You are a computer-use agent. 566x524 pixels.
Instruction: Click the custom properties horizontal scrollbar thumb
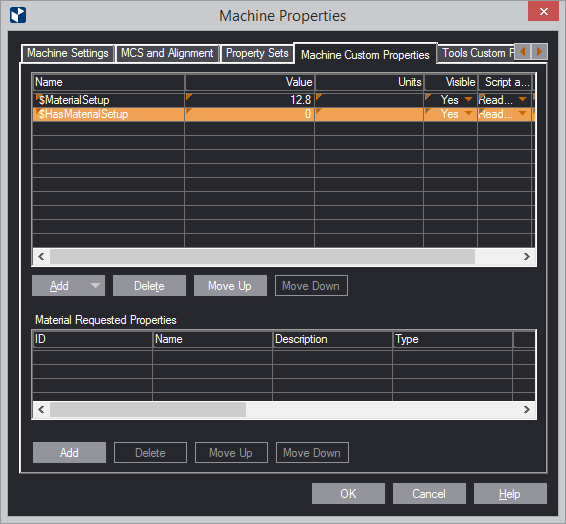262,257
